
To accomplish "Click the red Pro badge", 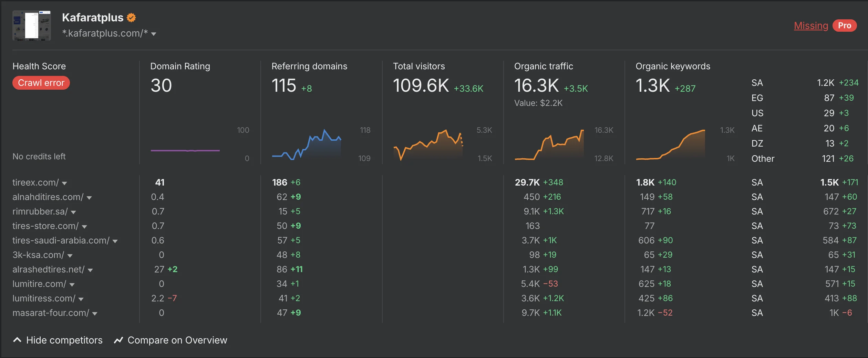I will 844,26.
